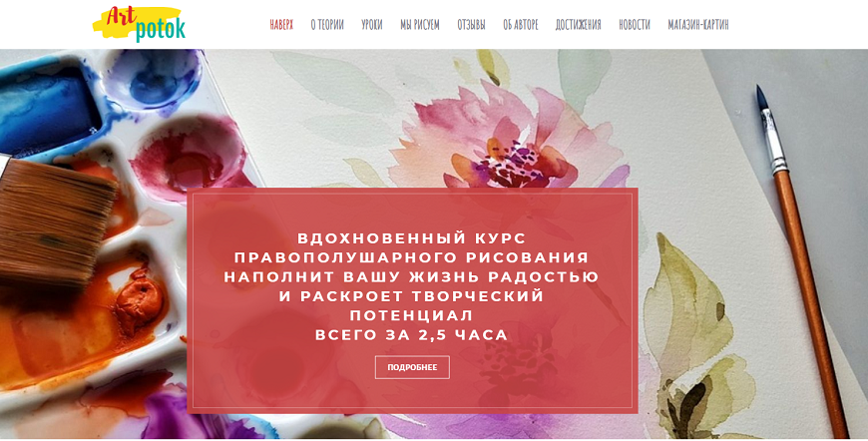Go to the НАВЕРХ menu item
The width and height of the screenshot is (868, 441).
[x=281, y=25]
